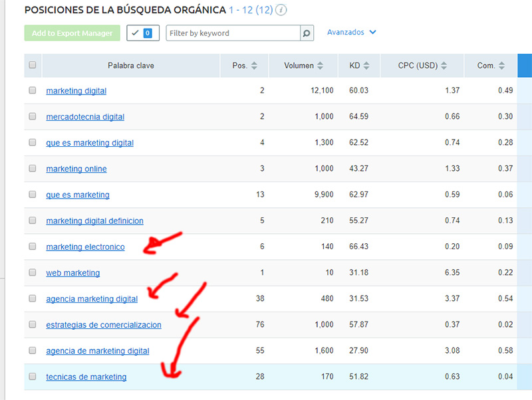
Task: Click the checkmark selected-count button
Action: 143,33
